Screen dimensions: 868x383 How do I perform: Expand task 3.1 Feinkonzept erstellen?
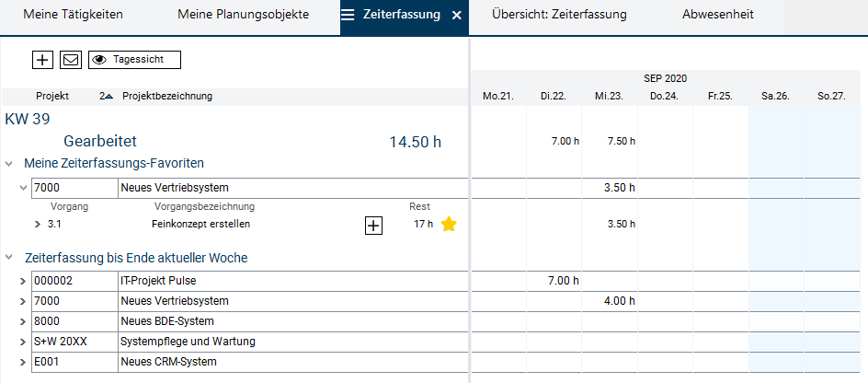[38, 224]
